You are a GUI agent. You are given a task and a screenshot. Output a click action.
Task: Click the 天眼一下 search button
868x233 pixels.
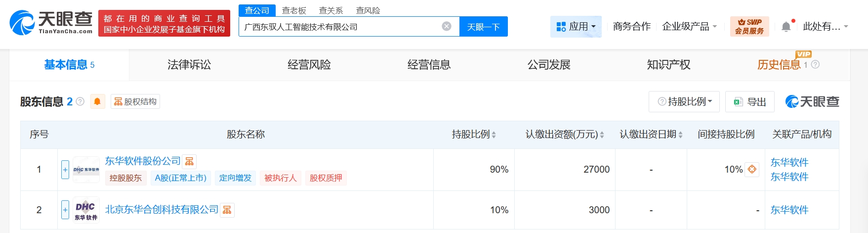pos(483,27)
